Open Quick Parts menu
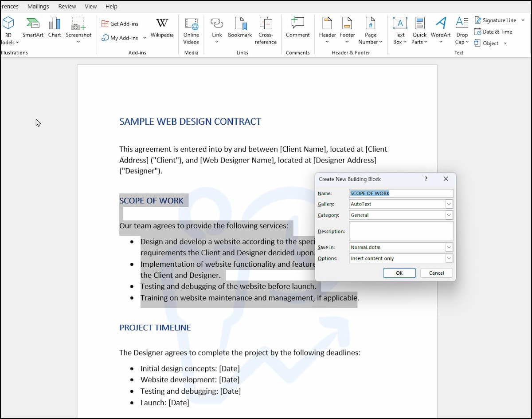 tap(419, 31)
